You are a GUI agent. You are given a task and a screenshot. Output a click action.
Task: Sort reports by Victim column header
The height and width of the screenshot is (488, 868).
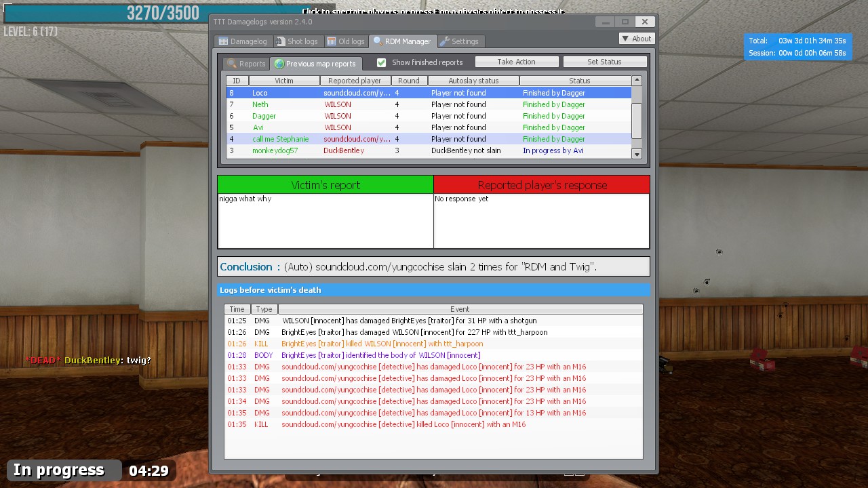(x=284, y=81)
